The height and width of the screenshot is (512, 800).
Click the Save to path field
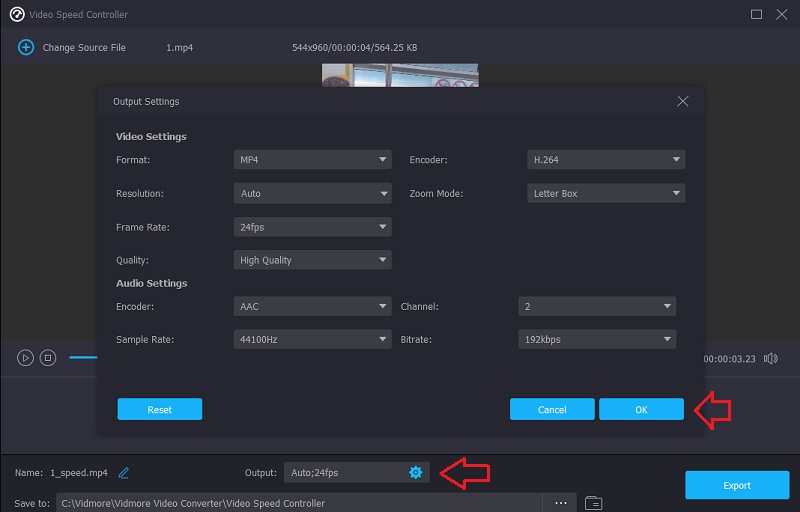298,502
